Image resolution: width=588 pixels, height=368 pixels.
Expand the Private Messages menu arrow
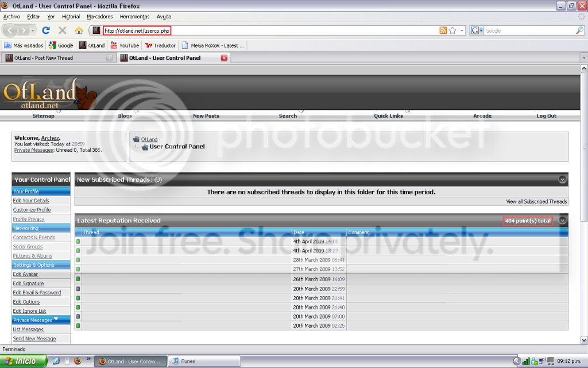(x=56, y=319)
